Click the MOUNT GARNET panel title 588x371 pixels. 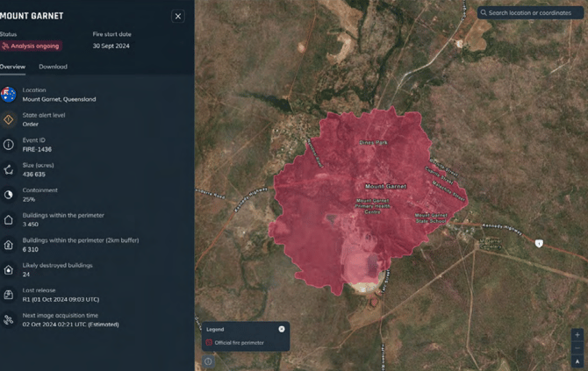click(x=32, y=16)
